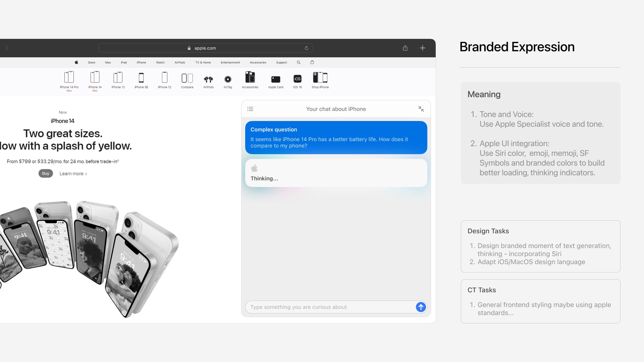Open the site search magnifier
Screen dimensions: 644x362
click(299, 62)
